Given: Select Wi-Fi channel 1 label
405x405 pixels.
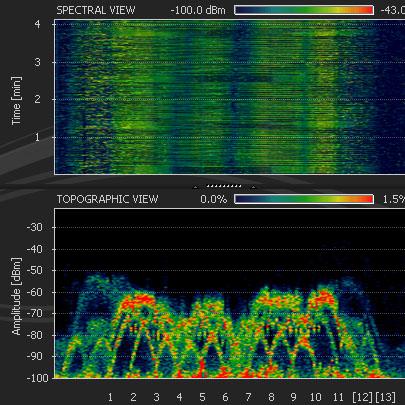Looking at the screenshot, I should coord(110,397).
